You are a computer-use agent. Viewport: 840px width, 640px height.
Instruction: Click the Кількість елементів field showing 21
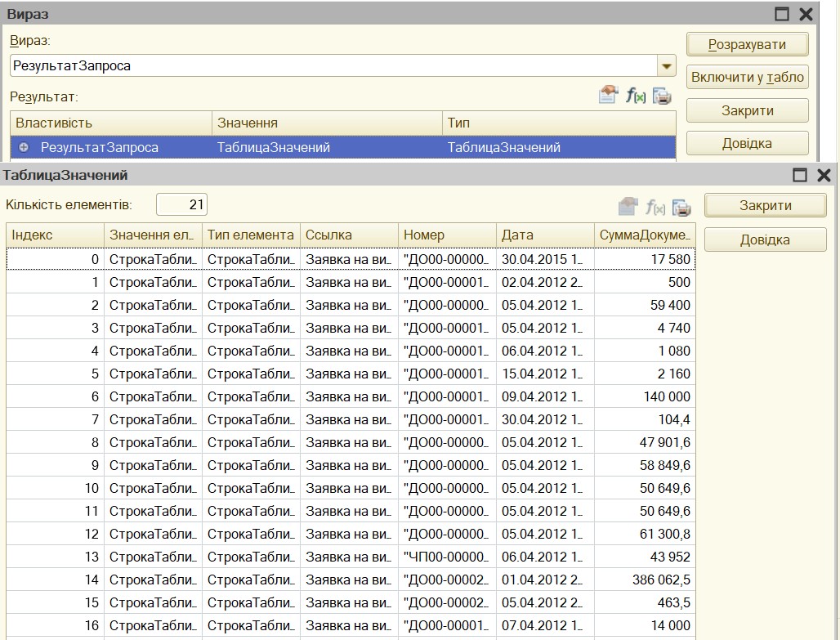(x=181, y=204)
